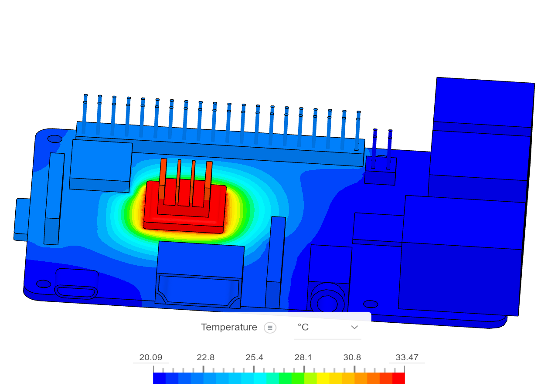
Task: Open the Temperature legend options menu icon
Action: [270, 327]
